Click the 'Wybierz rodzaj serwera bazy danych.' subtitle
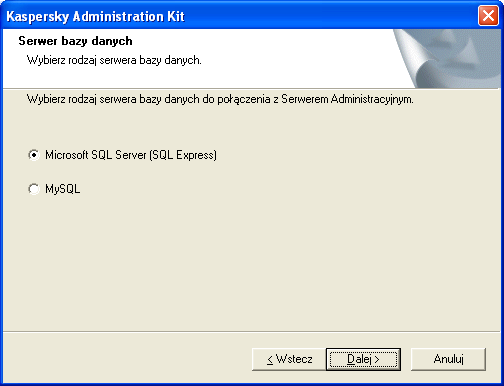The width and height of the screenshot is (504, 386). (114, 60)
